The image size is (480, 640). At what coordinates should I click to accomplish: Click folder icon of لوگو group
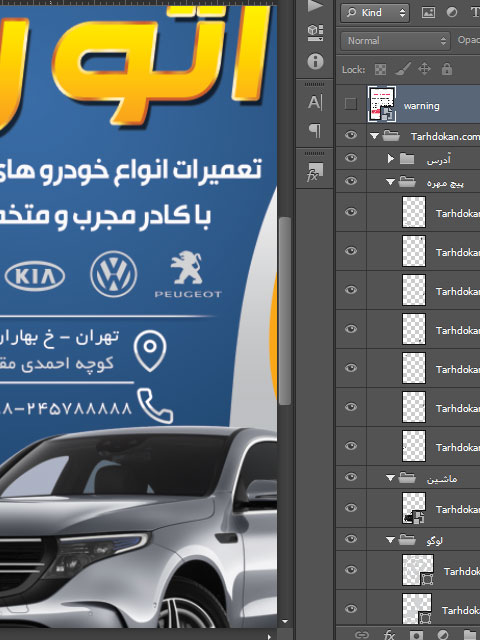(x=407, y=539)
